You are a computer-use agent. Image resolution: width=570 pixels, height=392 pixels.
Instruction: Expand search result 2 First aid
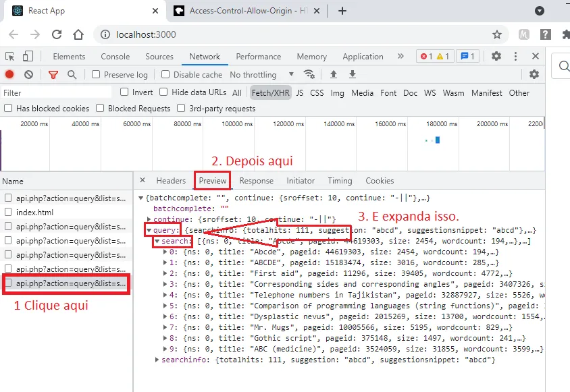tap(165, 273)
